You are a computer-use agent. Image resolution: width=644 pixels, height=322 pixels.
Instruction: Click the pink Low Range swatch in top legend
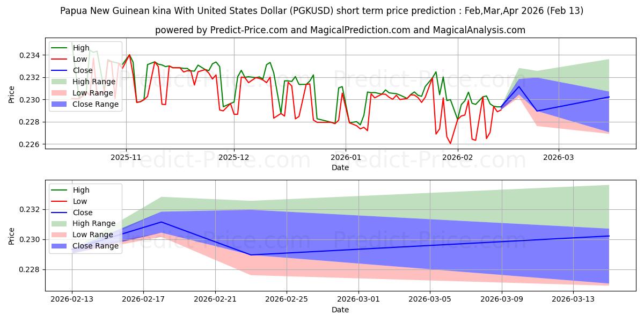click(59, 93)
